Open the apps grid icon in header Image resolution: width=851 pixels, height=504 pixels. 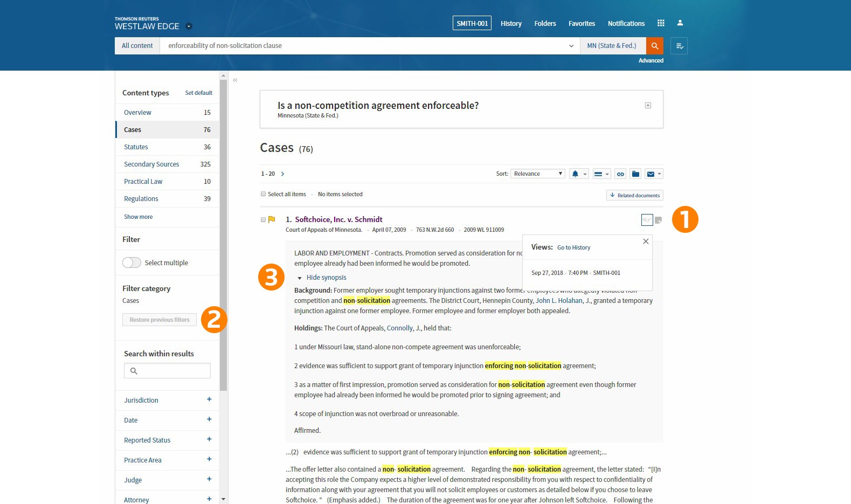point(661,23)
